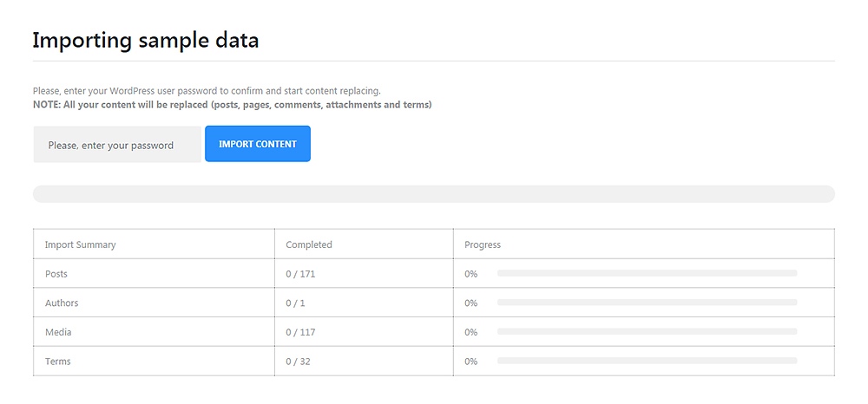Select the Progress column header

pos(483,244)
